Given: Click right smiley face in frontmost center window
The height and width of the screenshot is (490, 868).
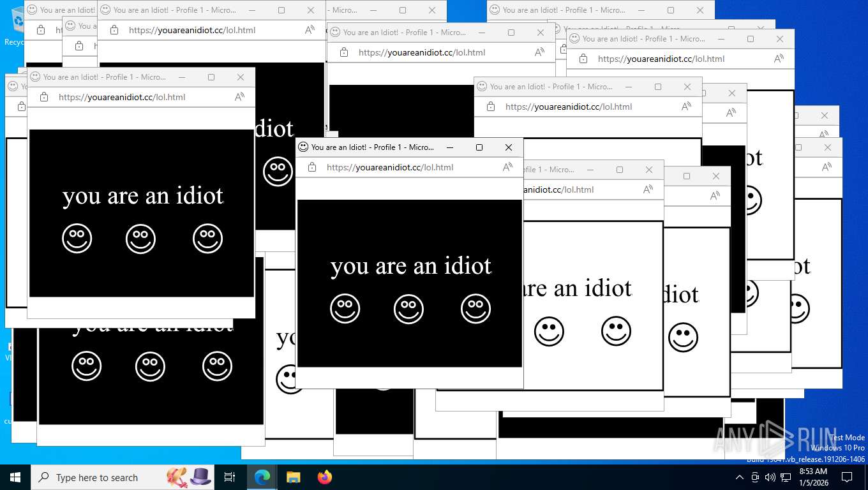Looking at the screenshot, I should click(x=475, y=309).
